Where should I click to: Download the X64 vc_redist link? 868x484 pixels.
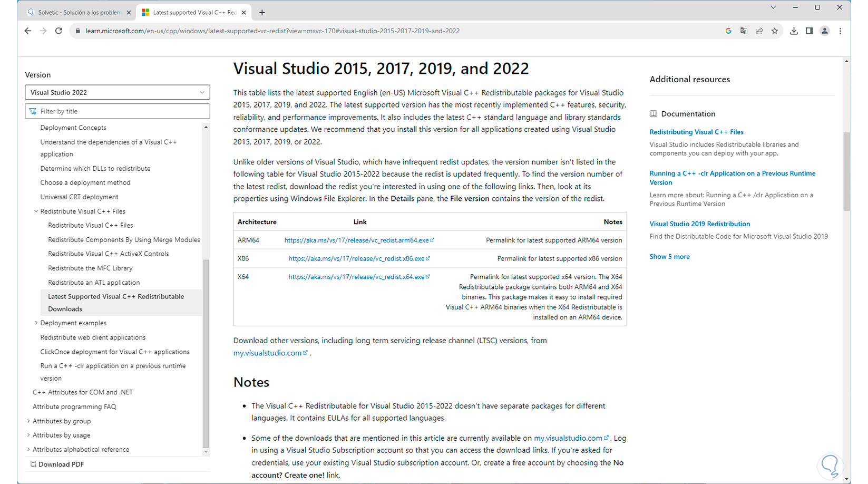click(359, 277)
